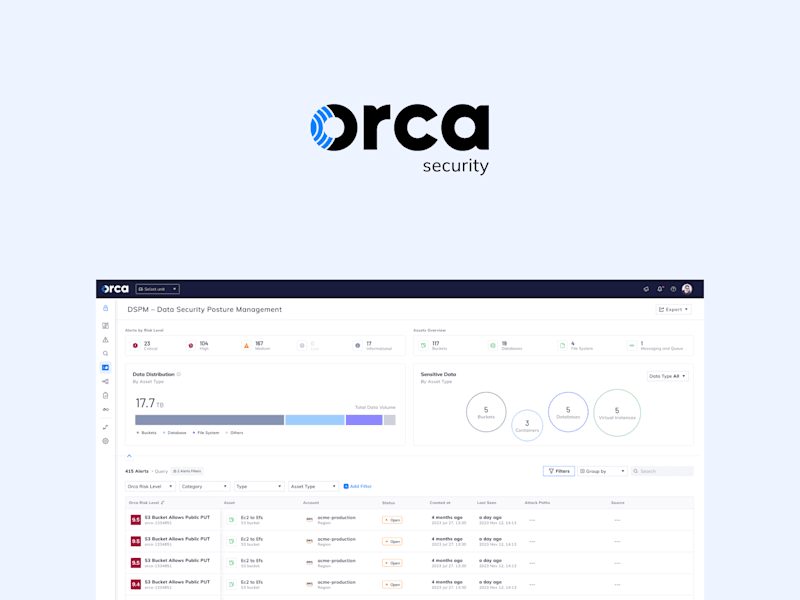Select the 5 Virtual Instances bubble
This screenshot has height=600, width=800.
[617, 413]
